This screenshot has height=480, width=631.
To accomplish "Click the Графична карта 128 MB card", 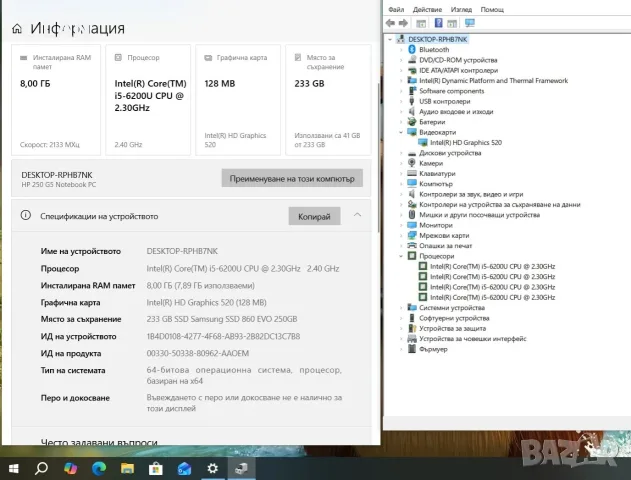I will coord(238,100).
